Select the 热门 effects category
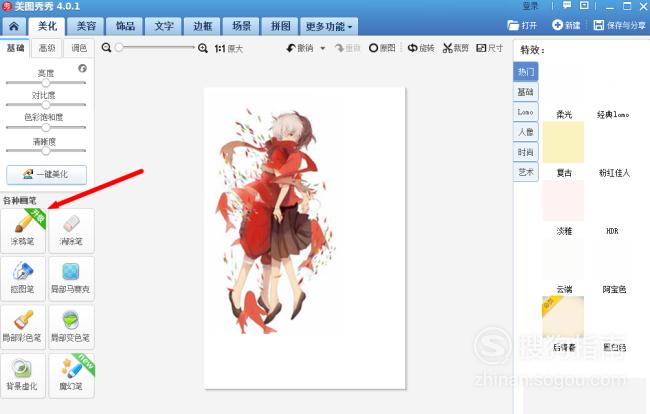 click(x=526, y=72)
